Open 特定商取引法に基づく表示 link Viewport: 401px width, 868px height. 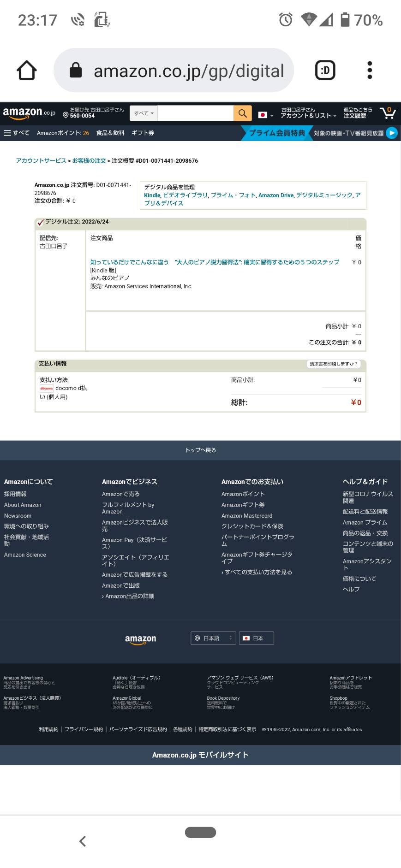[x=227, y=729]
